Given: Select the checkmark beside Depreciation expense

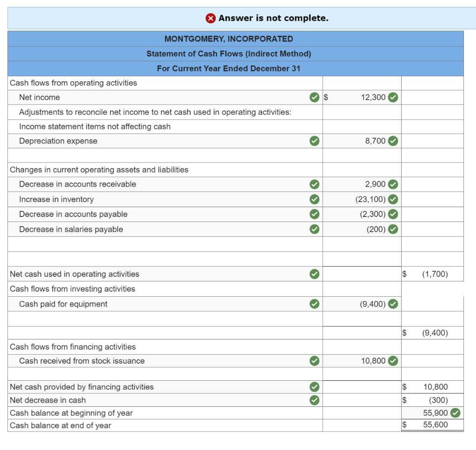Looking at the screenshot, I should click(315, 141).
